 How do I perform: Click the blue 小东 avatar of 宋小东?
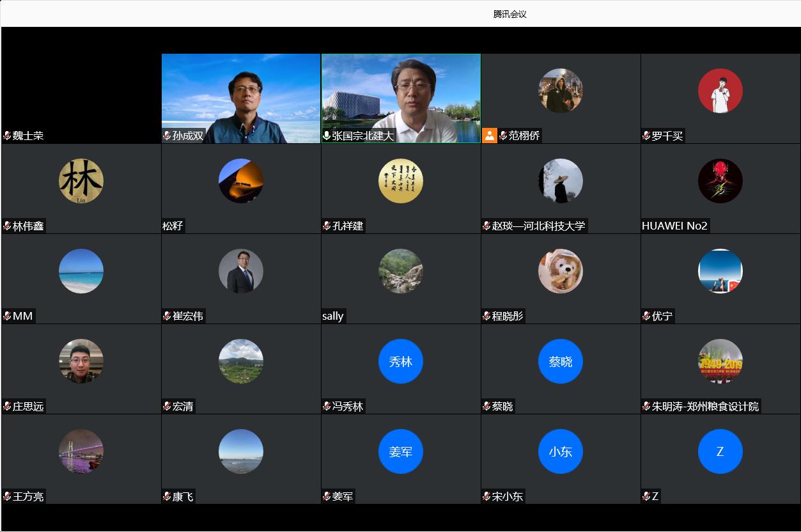click(x=561, y=451)
